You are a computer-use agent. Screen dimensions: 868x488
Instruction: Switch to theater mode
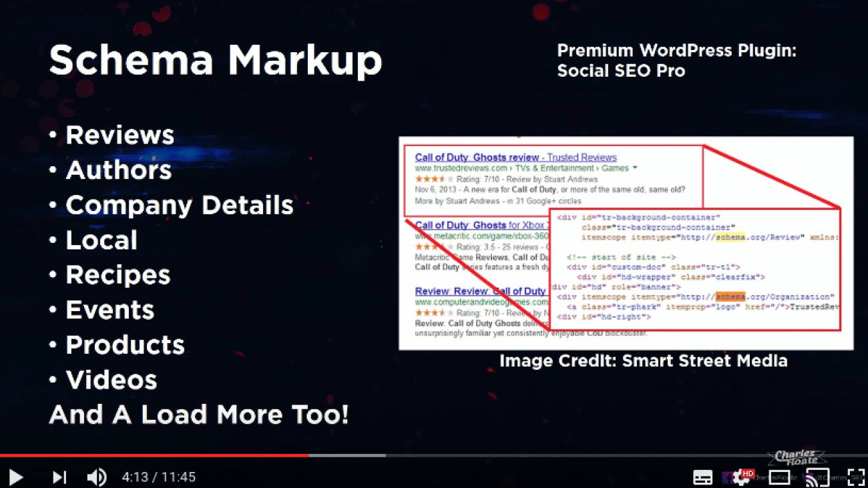click(779, 477)
